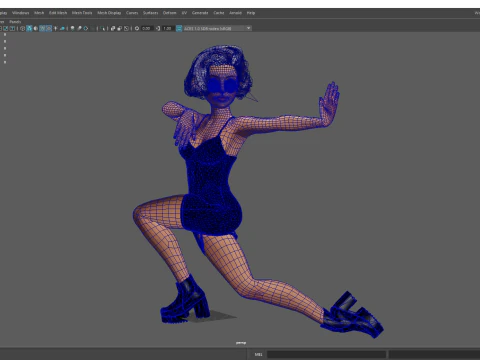The height and width of the screenshot is (360, 480).
Task: Click the arrow of the view transform dropdown
Action: pos(248,28)
